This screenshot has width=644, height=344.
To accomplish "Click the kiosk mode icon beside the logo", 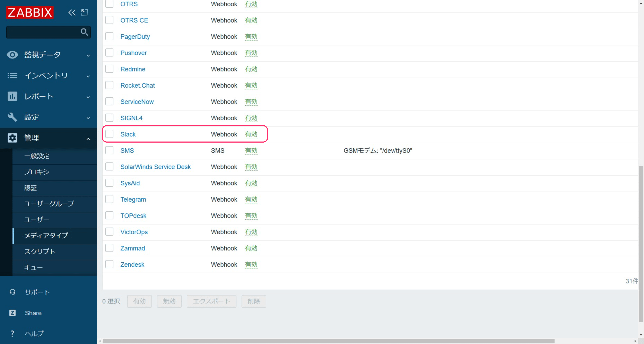I will pos(85,12).
